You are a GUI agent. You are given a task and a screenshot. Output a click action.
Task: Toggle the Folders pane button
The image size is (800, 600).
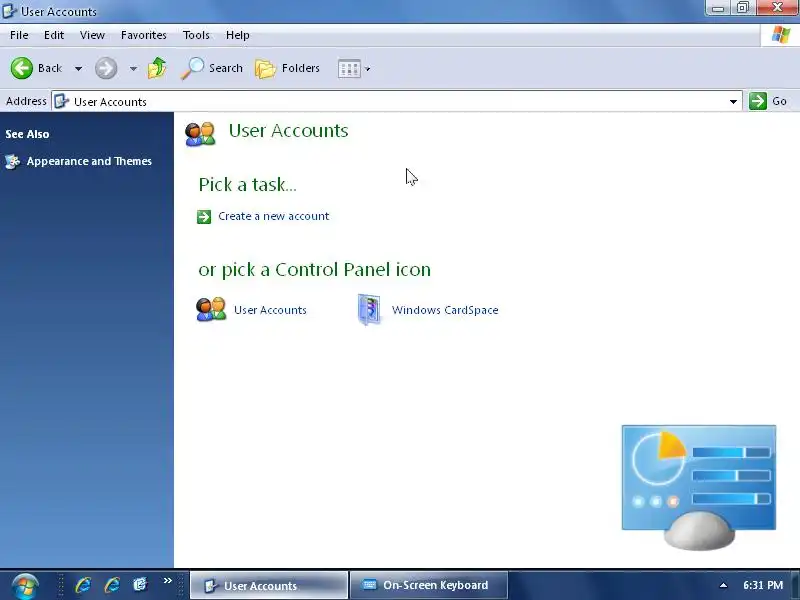coord(287,68)
